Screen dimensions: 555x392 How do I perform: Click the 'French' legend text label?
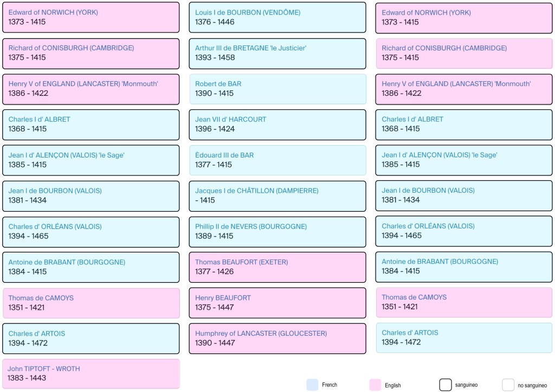[x=330, y=385]
